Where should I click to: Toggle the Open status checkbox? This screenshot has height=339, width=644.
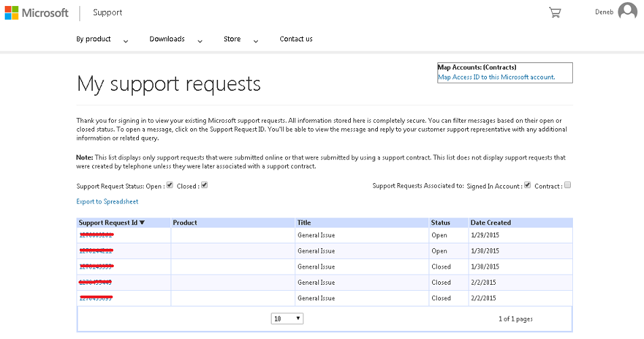[169, 185]
